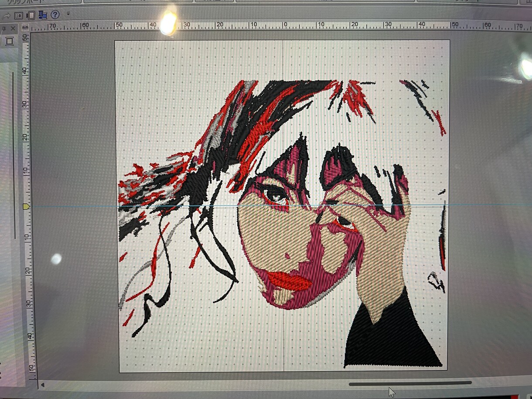Open the design property icon in the quick toolbar
This screenshot has height=399, width=532.
19,16
